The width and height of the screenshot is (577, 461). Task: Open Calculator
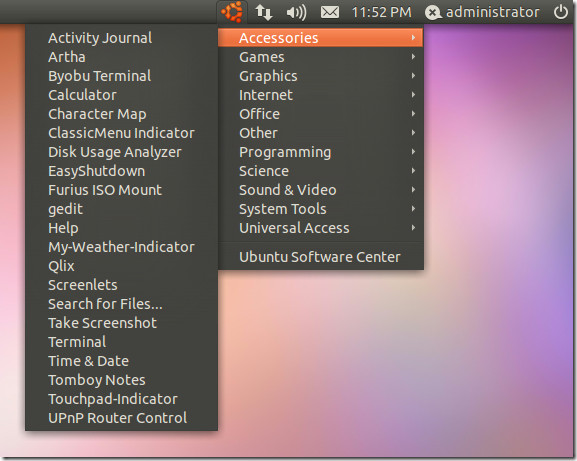click(x=121, y=95)
